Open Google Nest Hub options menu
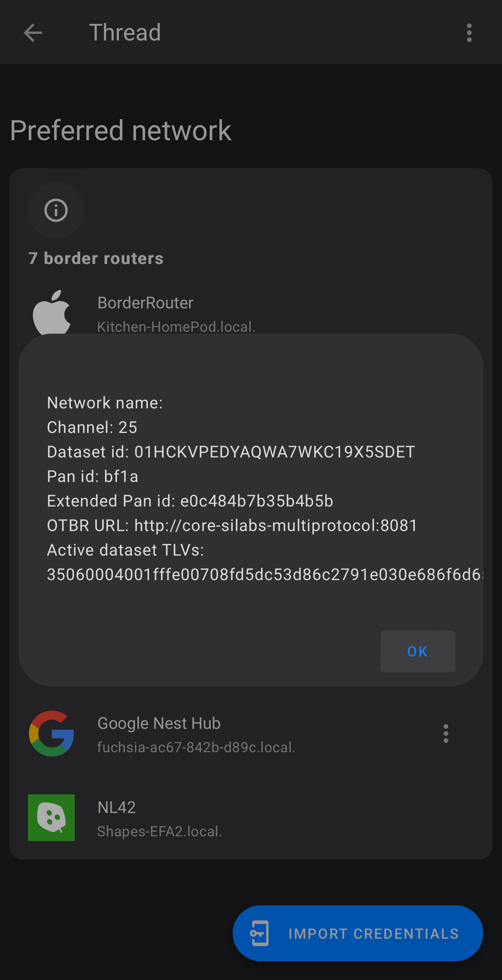 446,734
